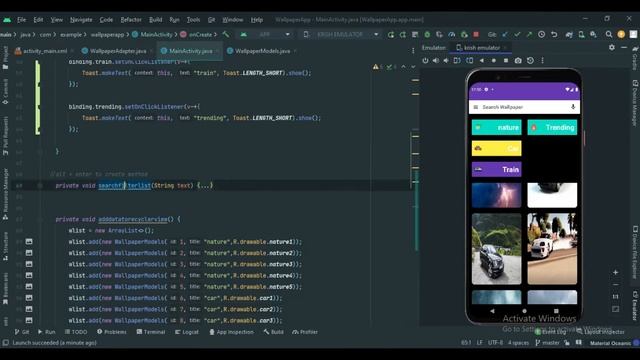The image size is (640, 360).
Task: Click the emulator volume up icon
Action: [x=436, y=60]
